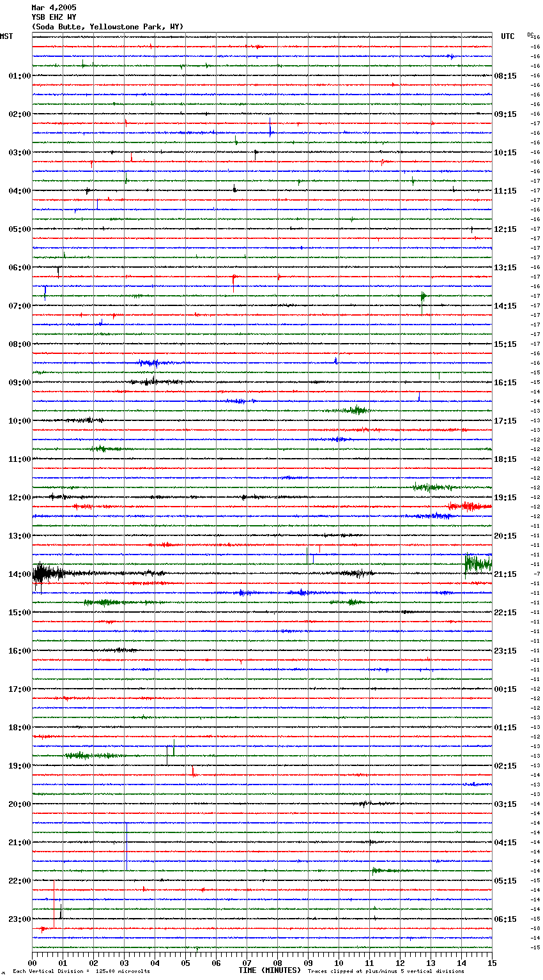Image resolution: width=543 pixels, height=980 pixels.
Task: Click the '02:15' UTC time label
Action: (x=505, y=766)
